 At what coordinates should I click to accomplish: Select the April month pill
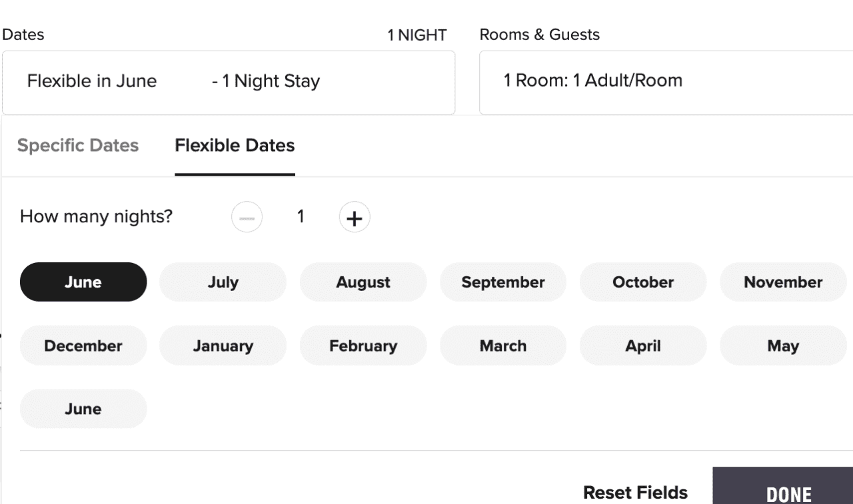643,346
